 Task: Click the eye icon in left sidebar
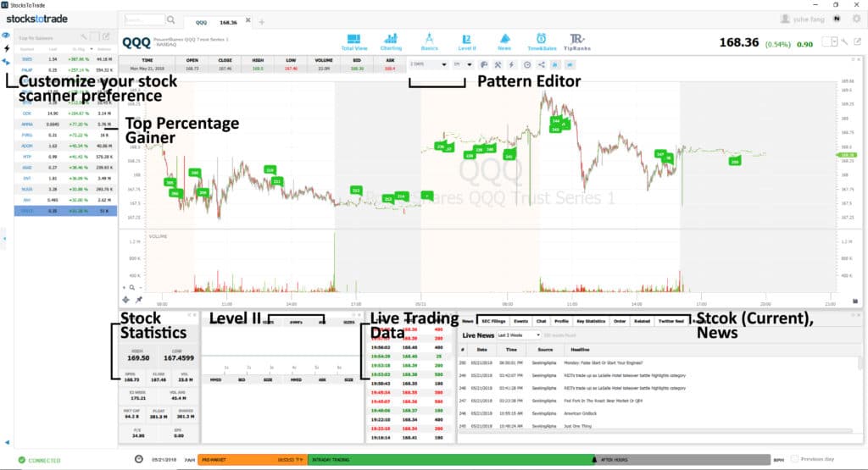pos(6,35)
